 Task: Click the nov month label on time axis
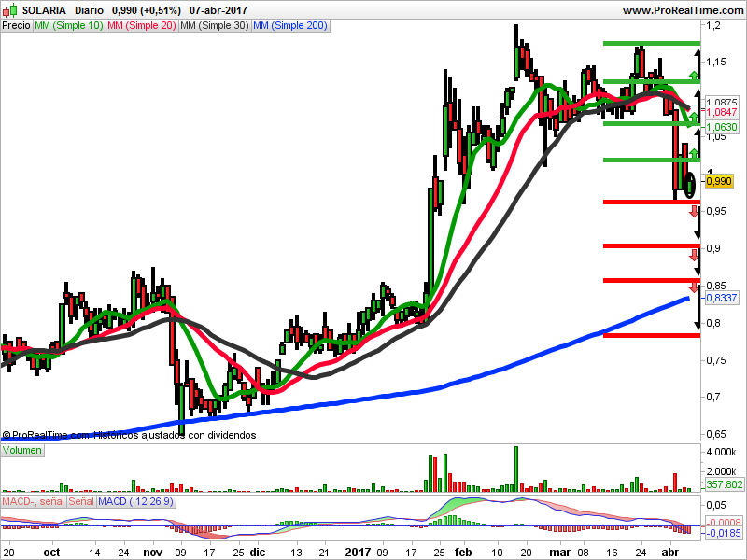(x=153, y=553)
